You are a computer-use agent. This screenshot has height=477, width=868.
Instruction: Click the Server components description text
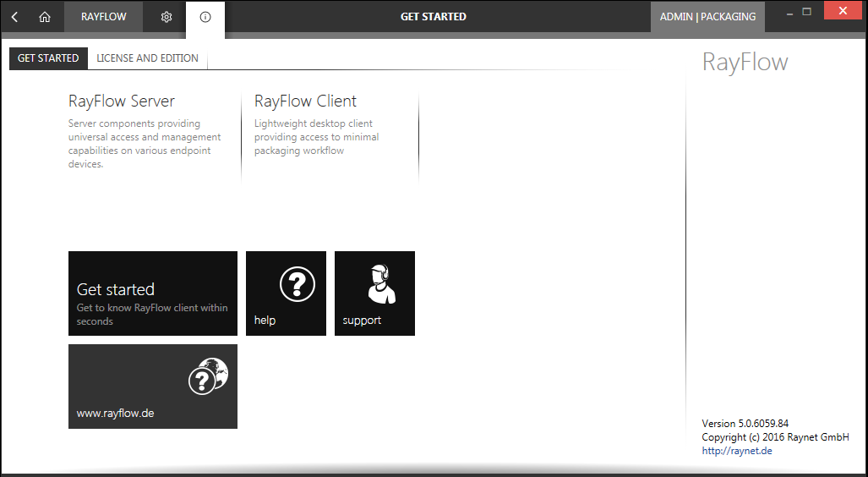145,144
